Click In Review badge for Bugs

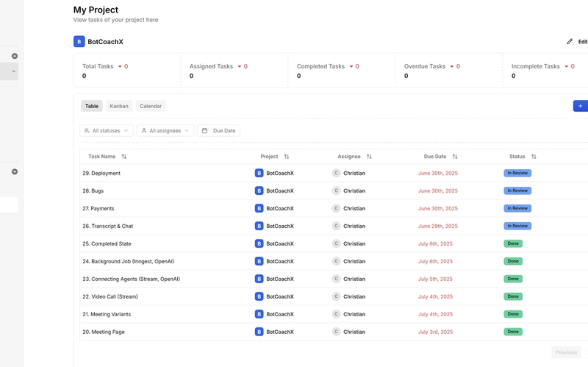(517, 190)
